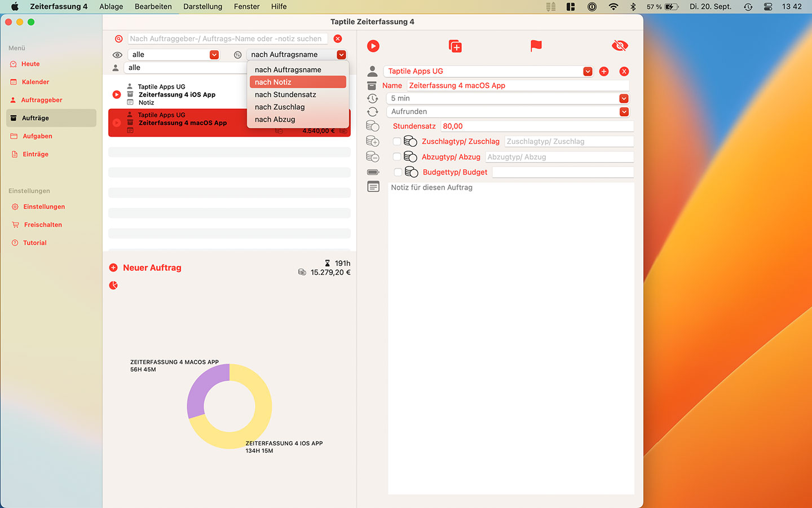
Task: Enable the Abzugtyp/ Abzug checkbox
Action: pyautogui.click(x=397, y=157)
